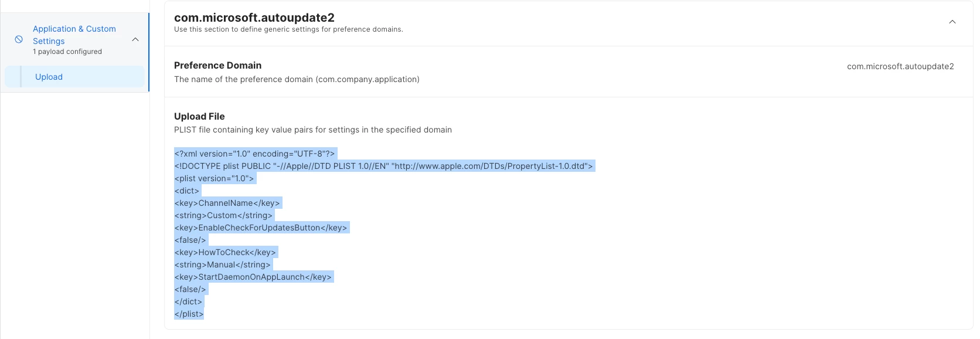Click the prohibited circle icon beside Application & Custom Settings
This screenshot has height=339, width=980.
pos(19,39)
